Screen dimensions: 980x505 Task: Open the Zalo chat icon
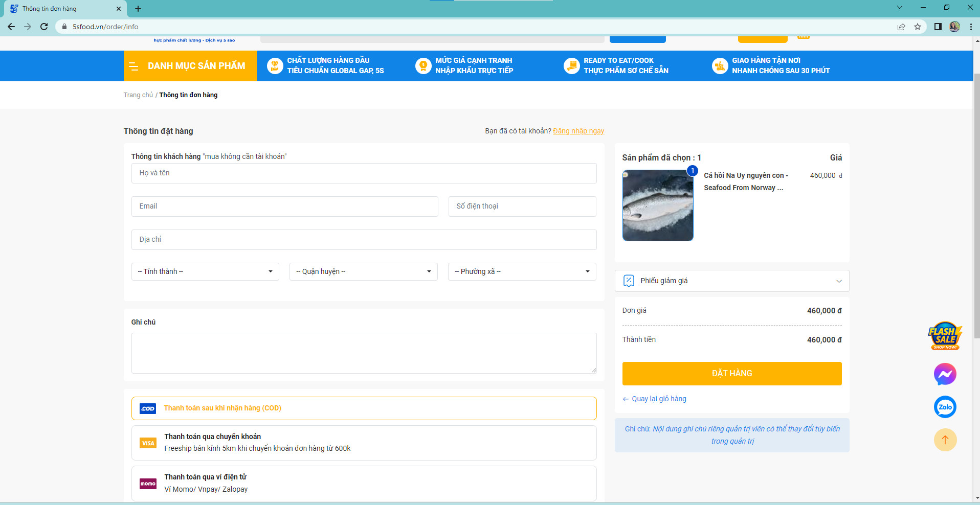pos(945,407)
